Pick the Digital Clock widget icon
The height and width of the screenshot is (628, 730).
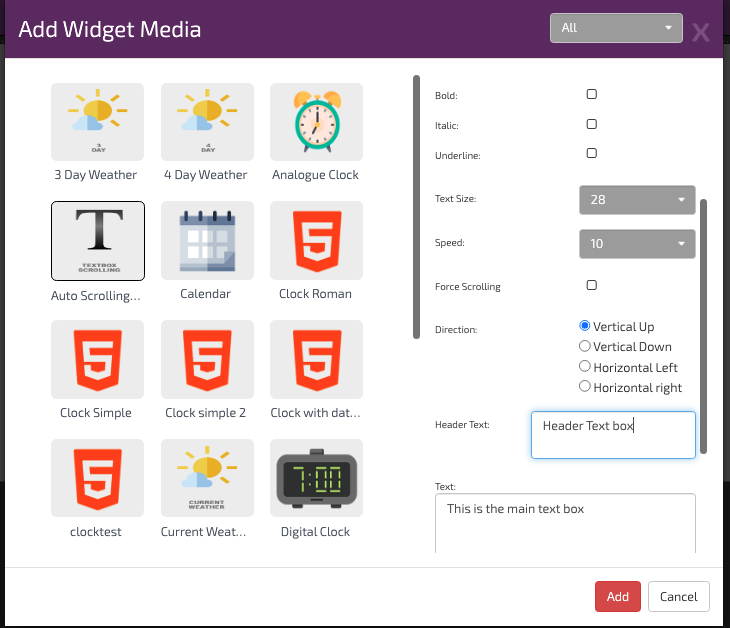point(316,479)
